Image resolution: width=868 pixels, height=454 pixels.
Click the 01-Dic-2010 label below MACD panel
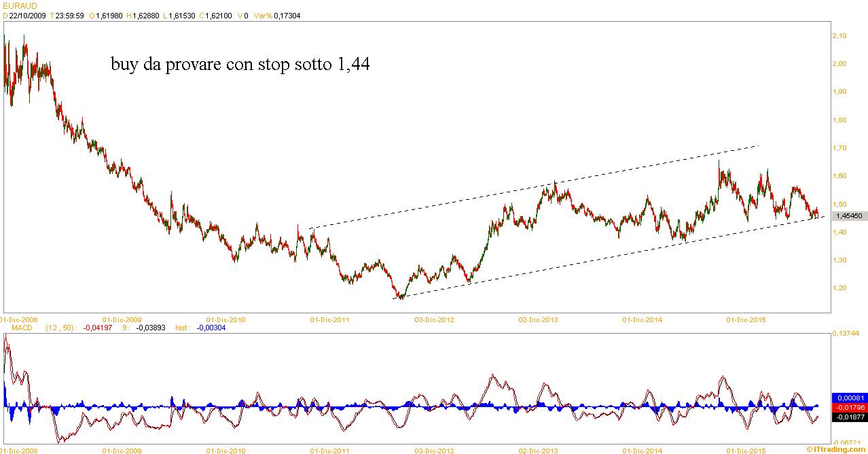pos(225,450)
